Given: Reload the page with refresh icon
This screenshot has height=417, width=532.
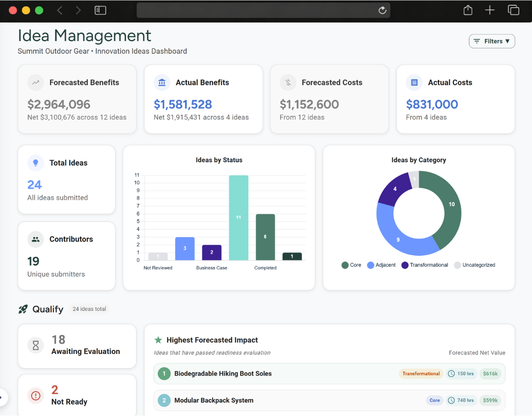Looking at the screenshot, I should (x=382, y=10).
